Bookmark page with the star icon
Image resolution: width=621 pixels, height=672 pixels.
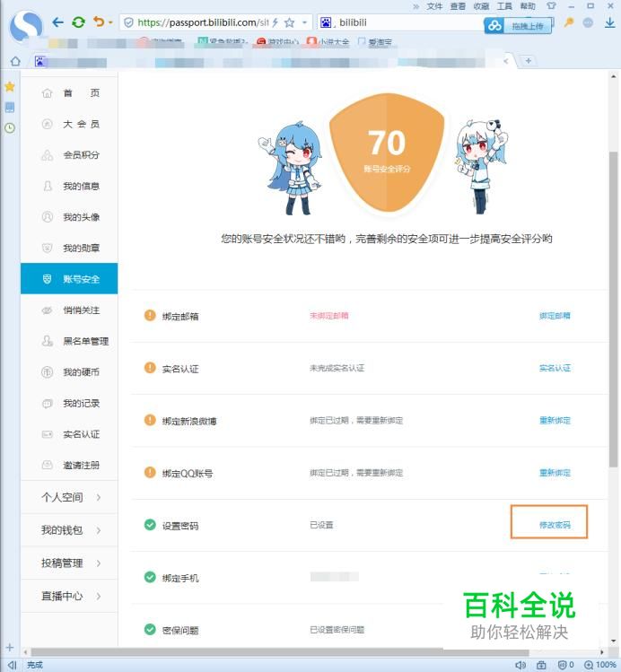click(290, 22)
